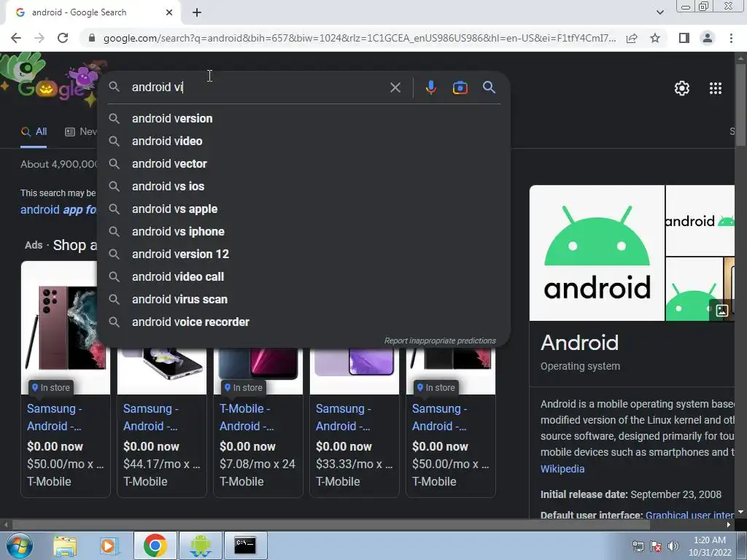Viewport: 747px width, 560px height.
Task: Pick the 'android vs ios' suggestion
Action: coord(303,186)
